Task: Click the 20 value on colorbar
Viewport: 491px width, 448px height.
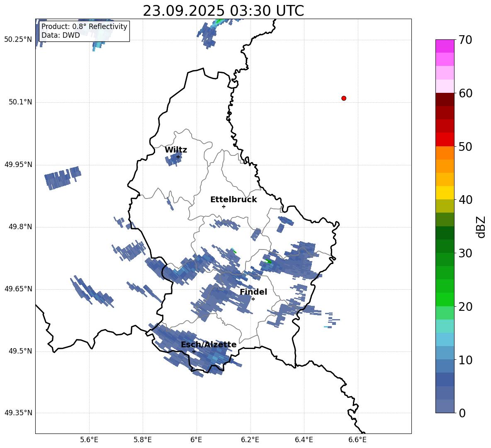Action: (x=465, y=306)
